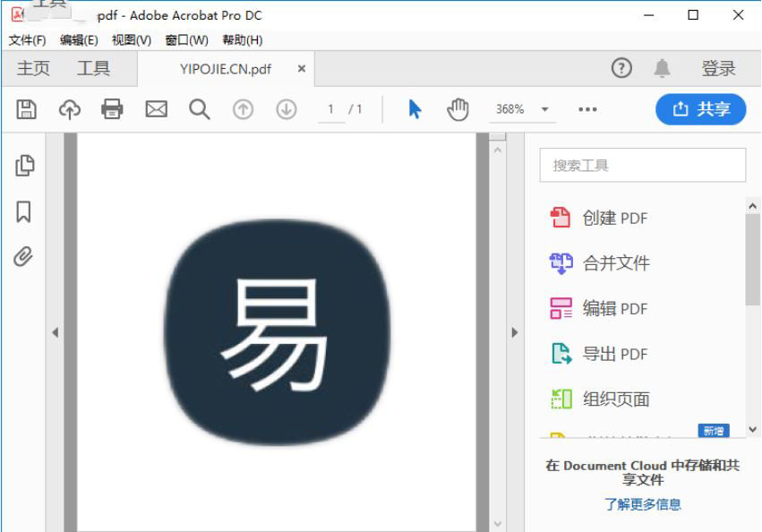
Task: Open the 编辑(E) menu
Action: pos(79,40)
